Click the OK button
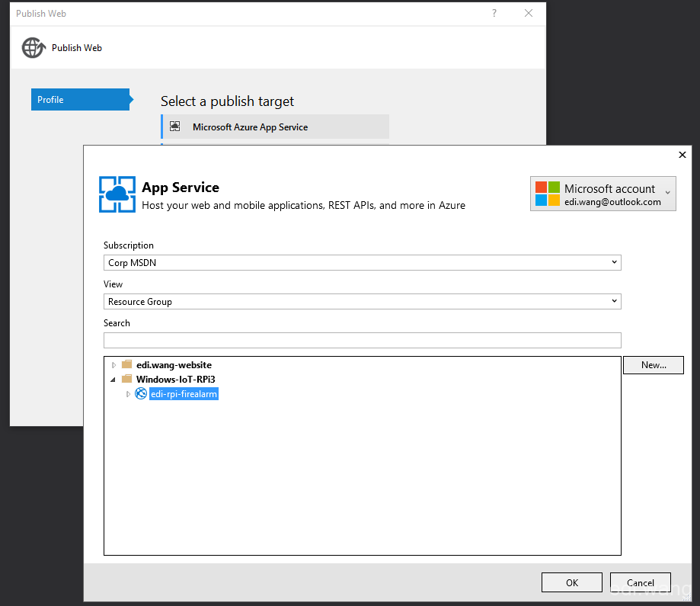 pos(572,582)
